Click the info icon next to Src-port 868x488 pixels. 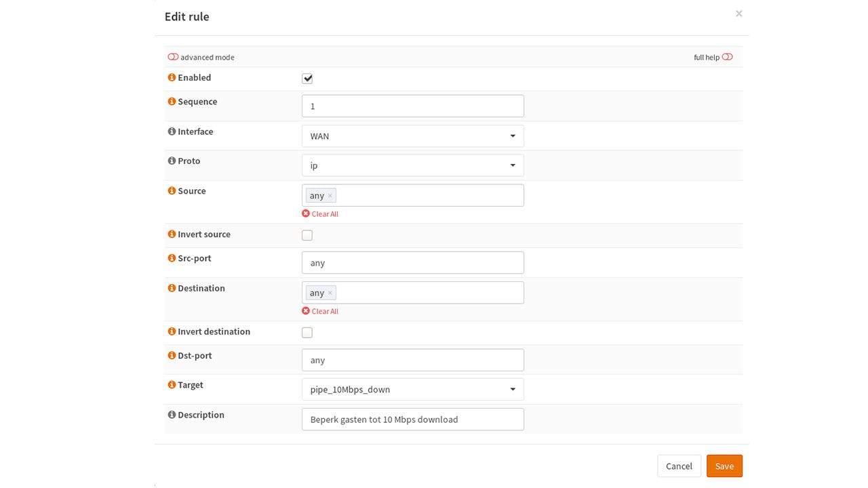tap(172, 258)
